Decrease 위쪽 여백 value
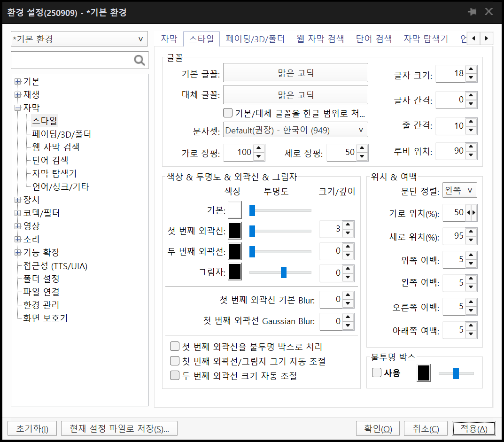This screenshot has height=442, width=504. pyautogui.click(x=471, y=264)
